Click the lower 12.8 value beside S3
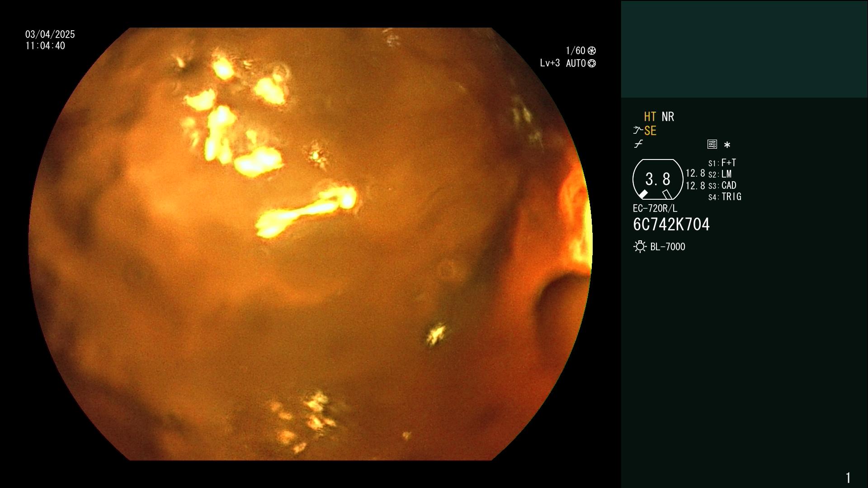 pos(695,186)
